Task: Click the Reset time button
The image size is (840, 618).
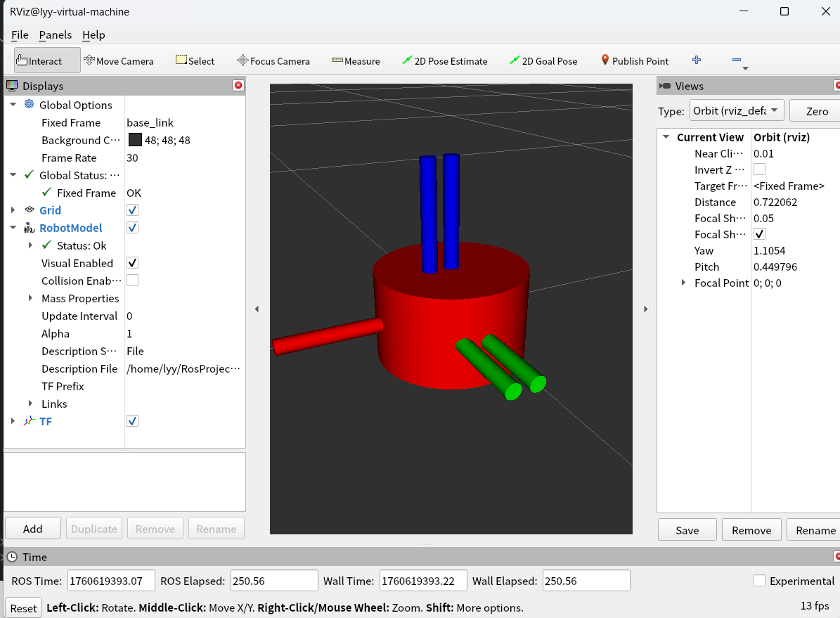Action: point(24,608)
